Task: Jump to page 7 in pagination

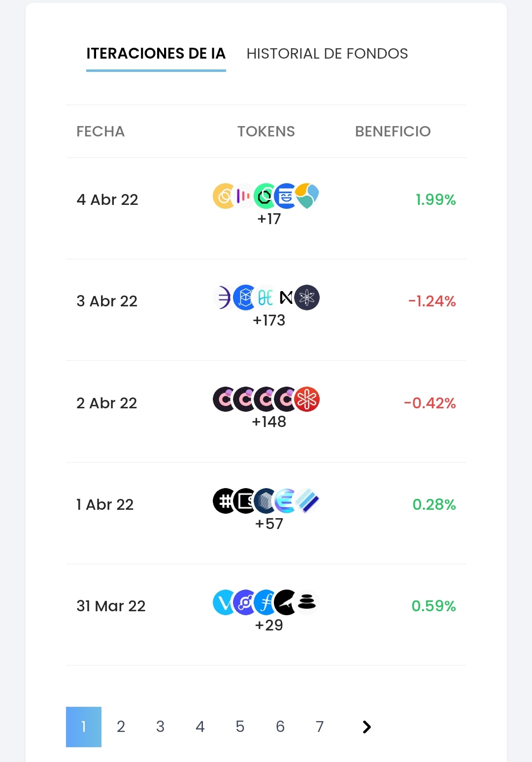Action: coord(320,727)
